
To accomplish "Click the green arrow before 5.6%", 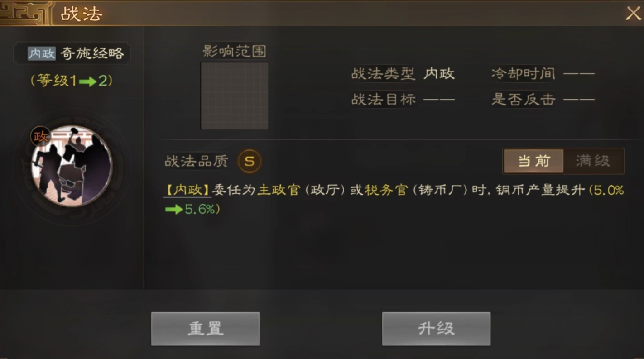I will [173, 210].
